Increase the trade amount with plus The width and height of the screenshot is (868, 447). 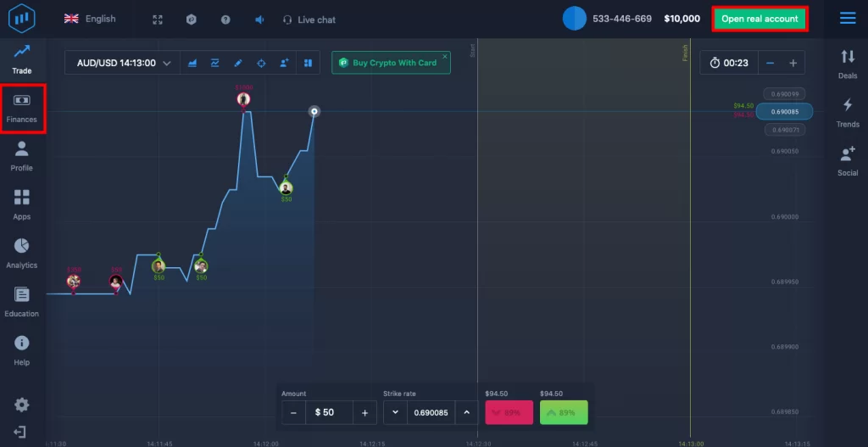click(x=364, y=413)
